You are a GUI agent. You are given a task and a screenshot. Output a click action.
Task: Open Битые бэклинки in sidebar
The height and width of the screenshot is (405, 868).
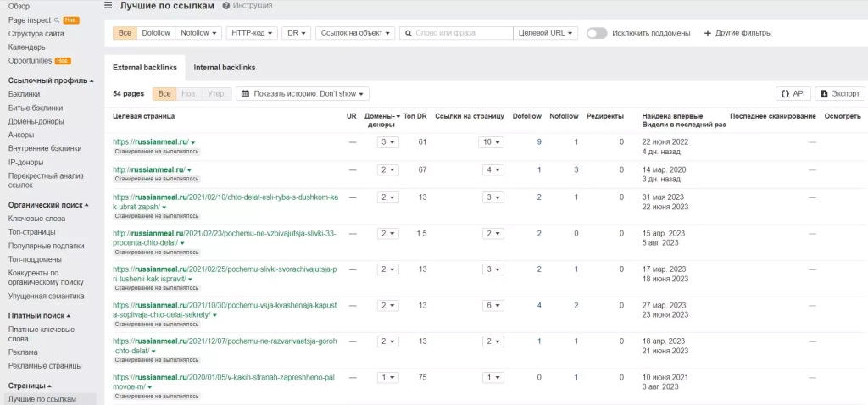[x=36, y=108]
